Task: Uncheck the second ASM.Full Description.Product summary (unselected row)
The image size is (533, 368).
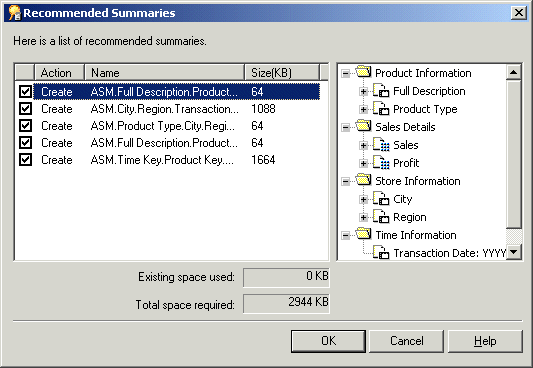Action: pyautogui.click(x=25, y=143)
